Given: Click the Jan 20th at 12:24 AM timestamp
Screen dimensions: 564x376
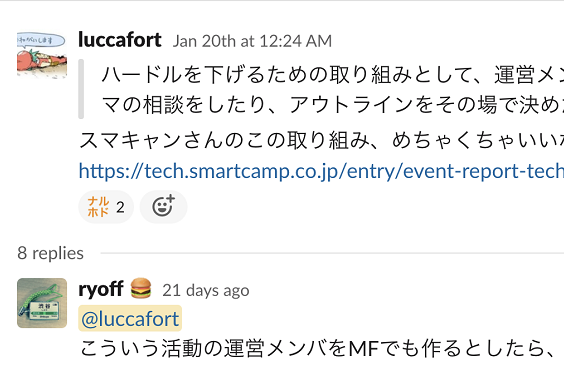Looking at the screenshot, I should click(x=252, y=41).
